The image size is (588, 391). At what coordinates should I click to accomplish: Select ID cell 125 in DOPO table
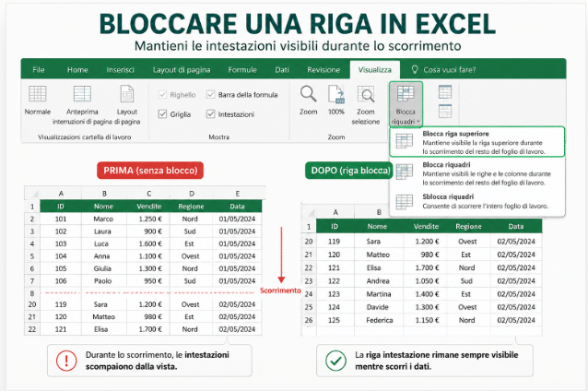click(x=335, y=320)
